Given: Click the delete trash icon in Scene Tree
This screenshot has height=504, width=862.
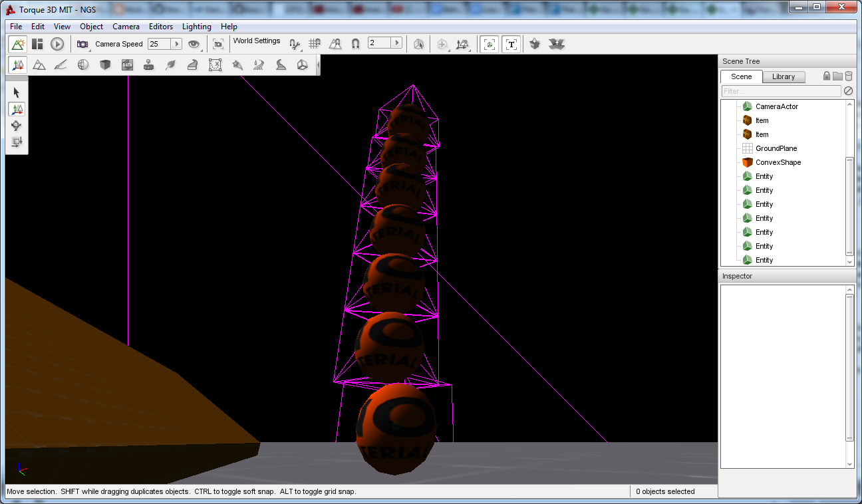Looking at the screenshot, I should click(849, 76).
